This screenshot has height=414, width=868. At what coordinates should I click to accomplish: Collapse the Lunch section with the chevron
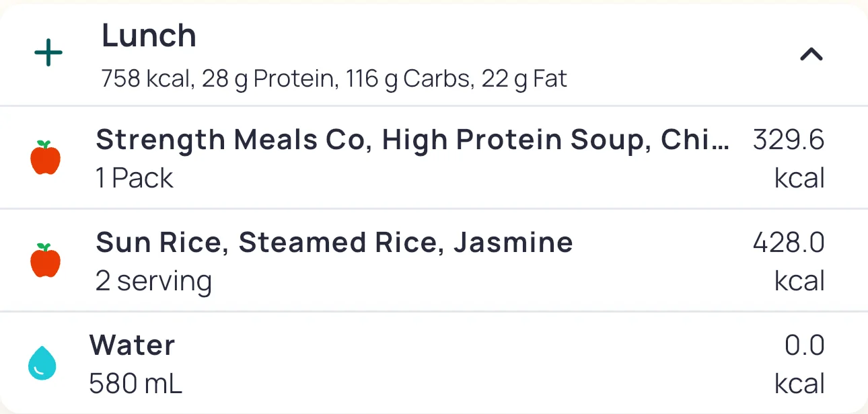(811, 54)
